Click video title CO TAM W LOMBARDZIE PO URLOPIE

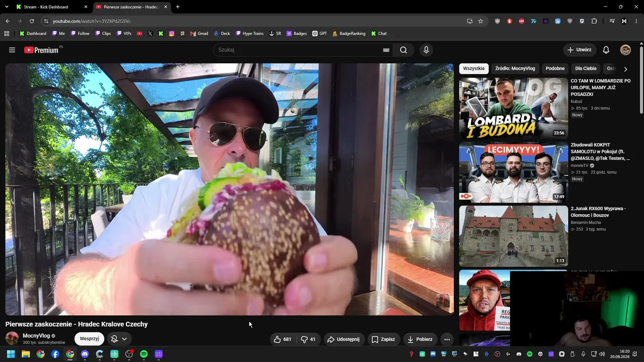click(601, 87)
